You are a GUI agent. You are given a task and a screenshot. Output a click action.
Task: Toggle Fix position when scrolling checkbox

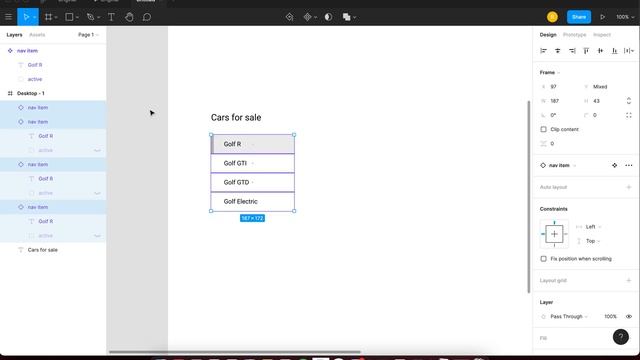543,259
